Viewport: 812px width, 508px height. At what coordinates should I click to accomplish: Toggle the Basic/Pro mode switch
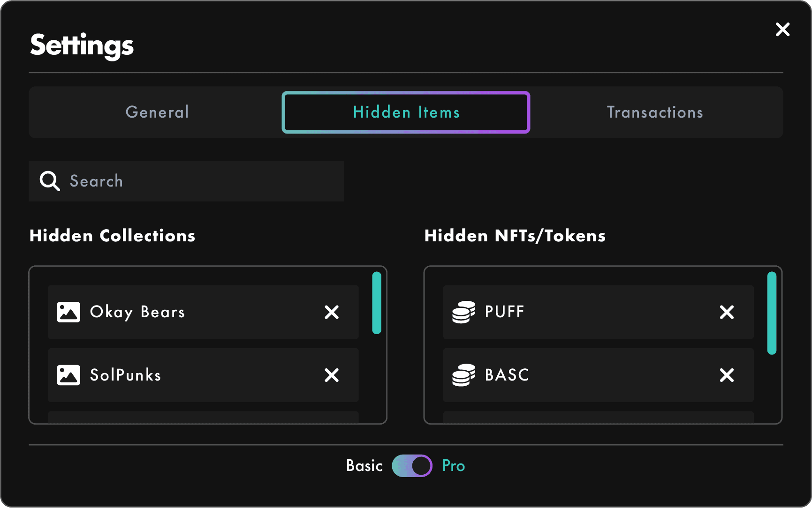click(412, 466)
